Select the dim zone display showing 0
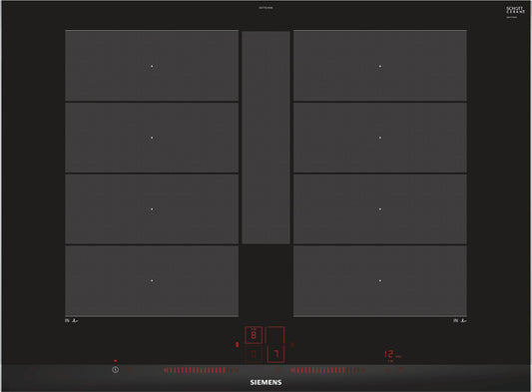Viewport: 532px width, 392px height. [x=254, y=354]
